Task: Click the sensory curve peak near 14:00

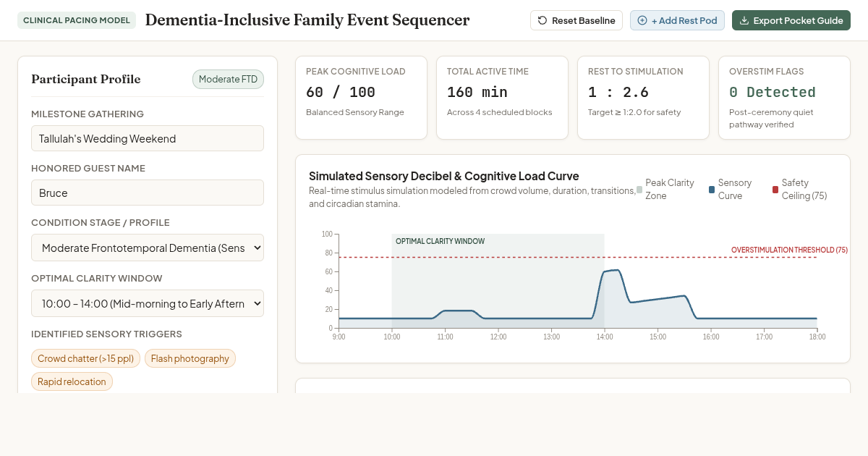Action: tap(612, 271)
